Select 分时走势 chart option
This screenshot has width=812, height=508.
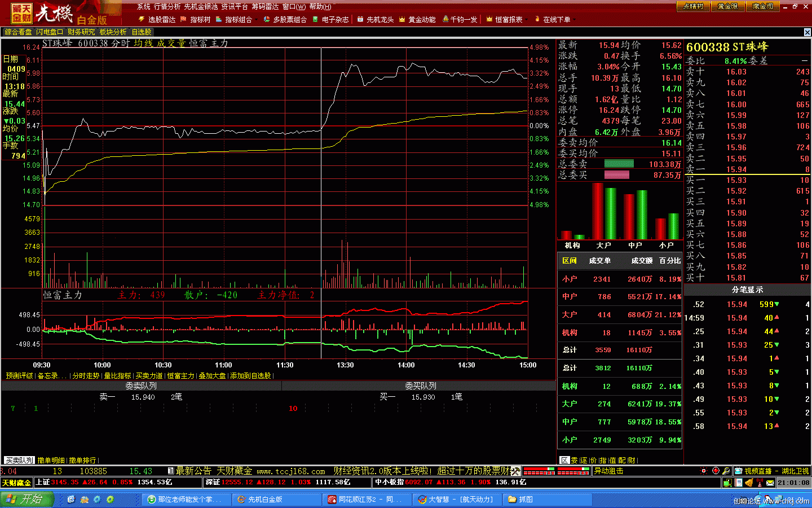[x=86, y=376]
